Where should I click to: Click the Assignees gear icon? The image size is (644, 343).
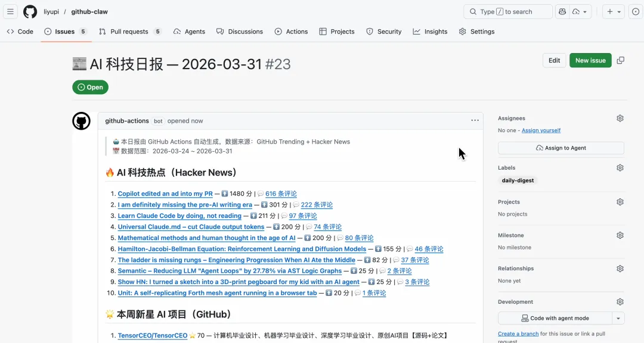tap(620, 119)
